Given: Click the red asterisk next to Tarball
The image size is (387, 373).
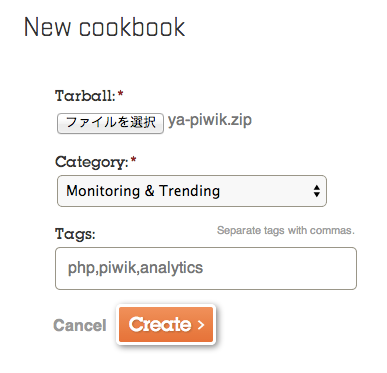Looking at the screenshot, I should (x=120, y=93).
